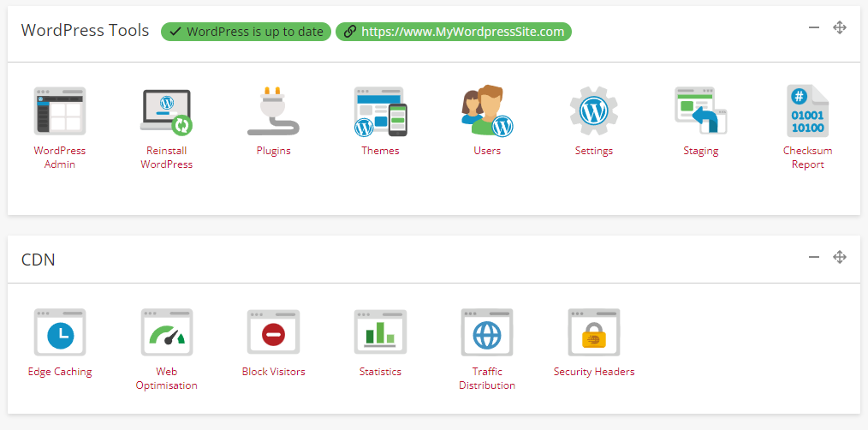Collapse the CDN panel
The height and width of the screenshot is (430, 868).
(x=814, y=257)
